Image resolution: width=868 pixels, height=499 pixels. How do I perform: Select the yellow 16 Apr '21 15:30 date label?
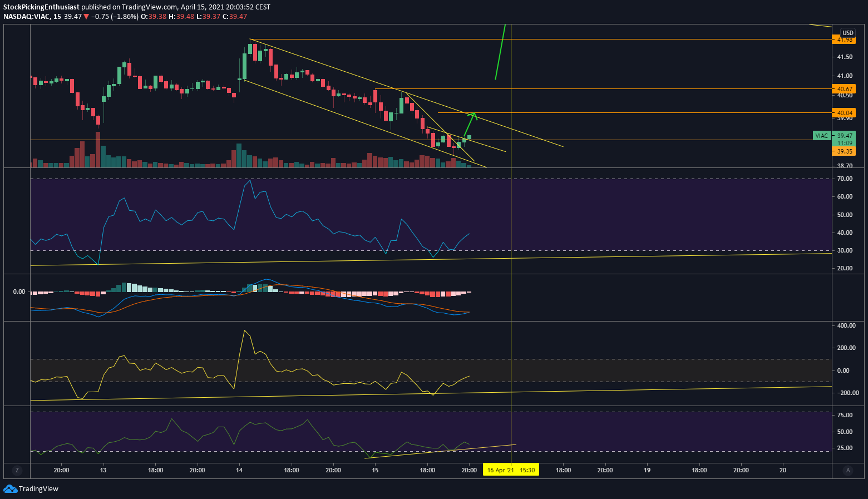click(511, 470)
